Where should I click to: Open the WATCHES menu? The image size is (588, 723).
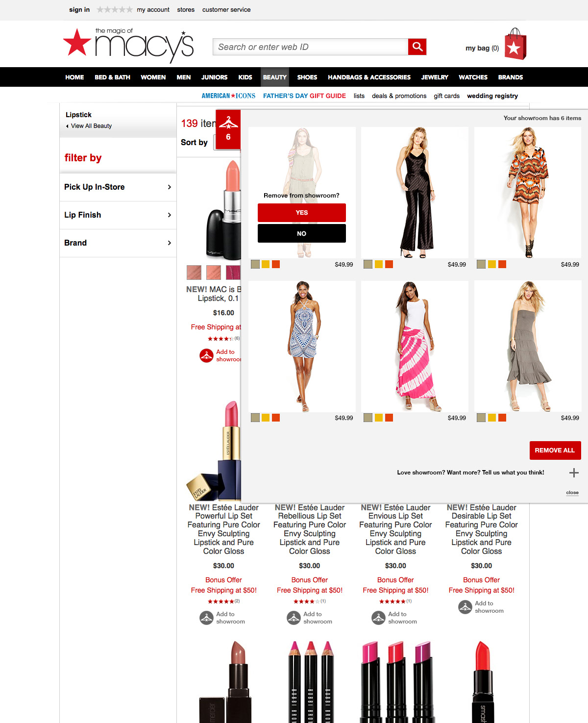(x=473, y=77)
